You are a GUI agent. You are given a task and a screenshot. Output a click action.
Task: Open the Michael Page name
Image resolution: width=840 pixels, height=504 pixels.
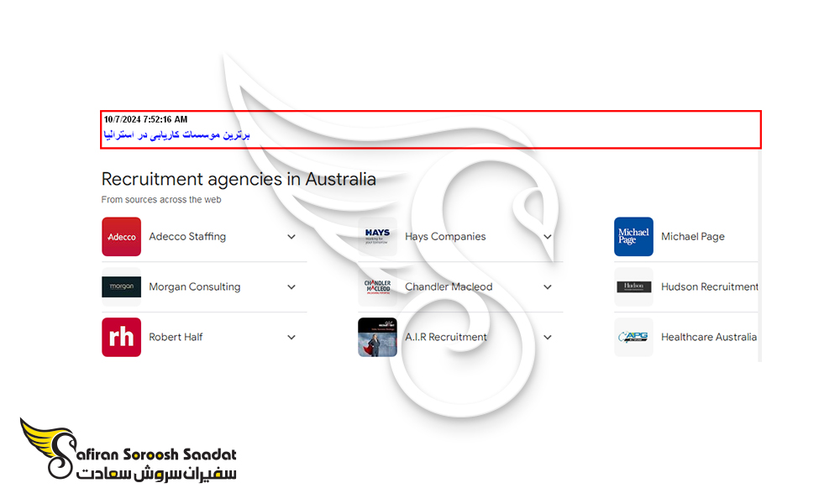[693, 237]
